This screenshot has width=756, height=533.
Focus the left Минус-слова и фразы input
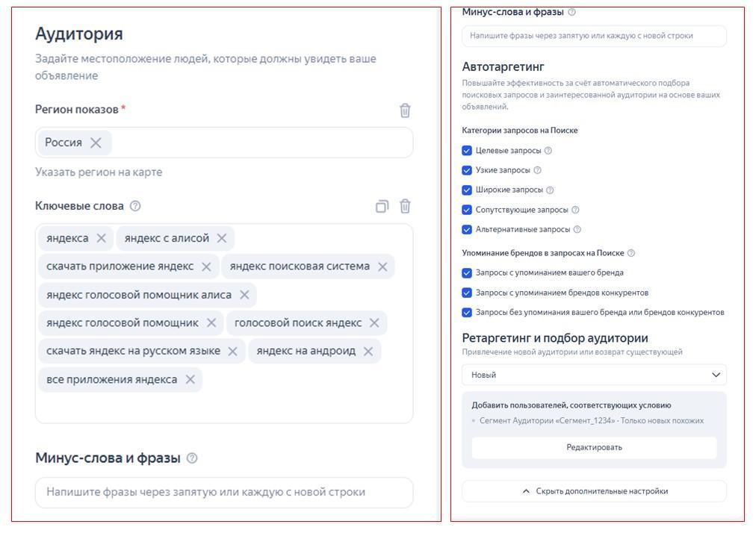click(x=224, y=492)
